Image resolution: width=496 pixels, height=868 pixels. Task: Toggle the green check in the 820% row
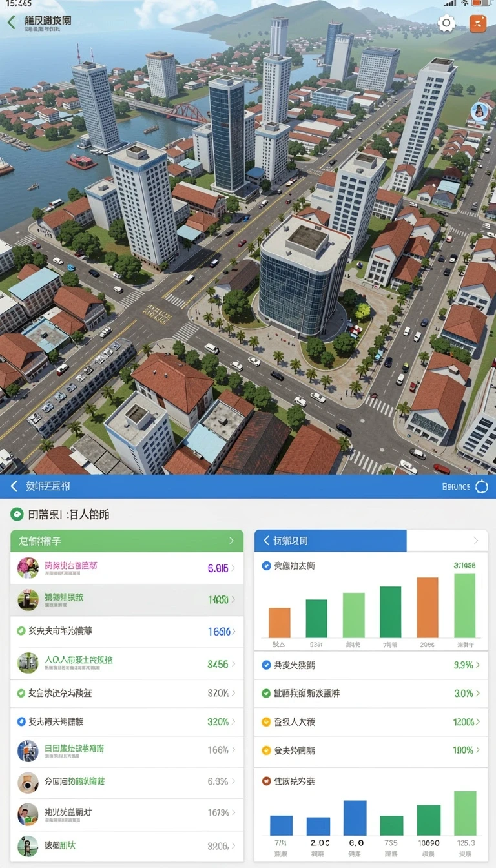coord(21,693)
